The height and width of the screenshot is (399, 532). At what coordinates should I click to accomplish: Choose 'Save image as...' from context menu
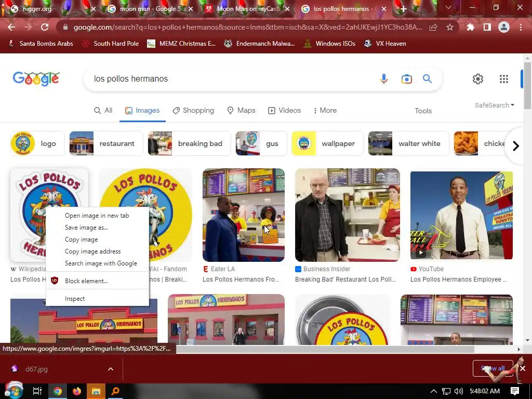97,228
